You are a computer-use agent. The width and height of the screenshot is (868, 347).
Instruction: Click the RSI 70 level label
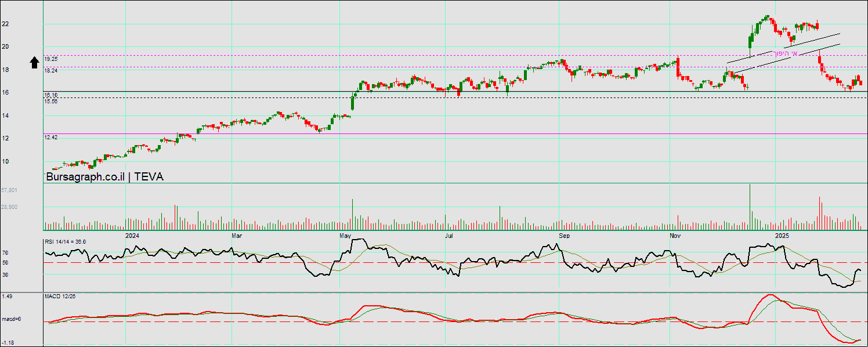coord(5,253)
